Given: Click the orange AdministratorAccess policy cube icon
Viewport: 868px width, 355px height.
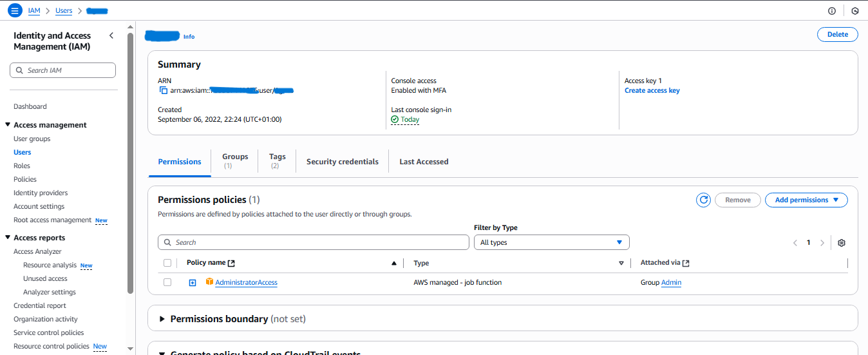Looking at the screenshot, I should click(x=209, y=282).
